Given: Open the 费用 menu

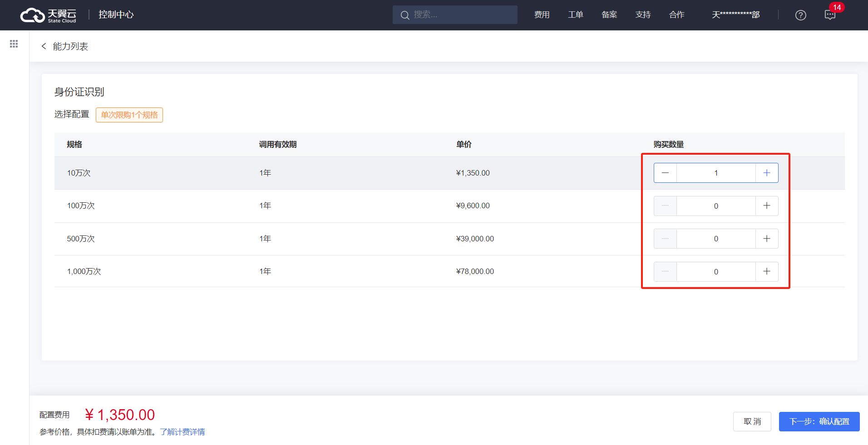Looking at the screenshot, I should click(542, 15).
